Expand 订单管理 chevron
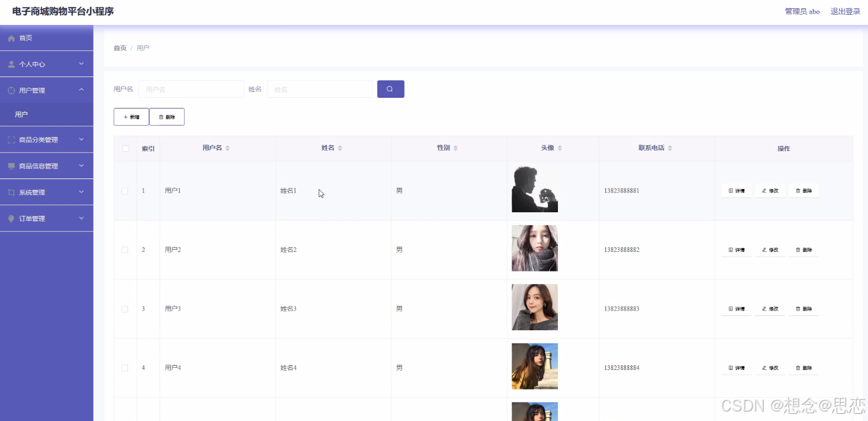868x421 pixels. coord(81,218)
